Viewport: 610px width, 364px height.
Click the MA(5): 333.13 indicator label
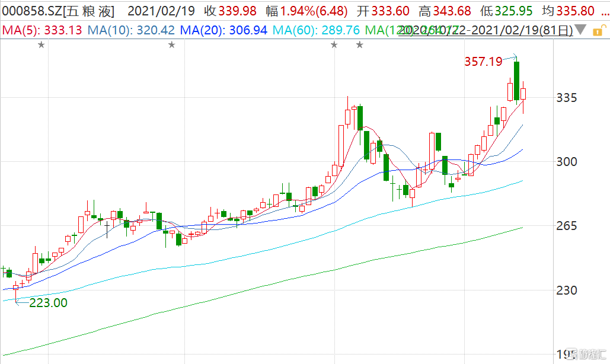[x=42, y=30]
